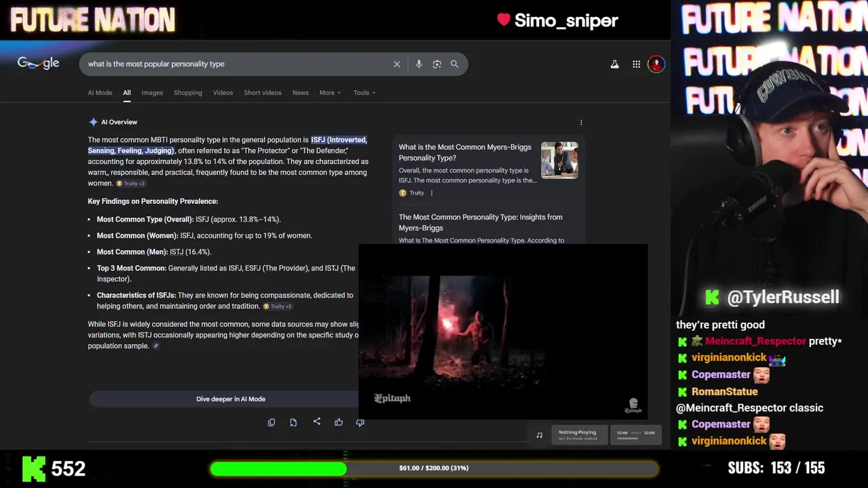Open the Google account avatar menu

point(656,64)
